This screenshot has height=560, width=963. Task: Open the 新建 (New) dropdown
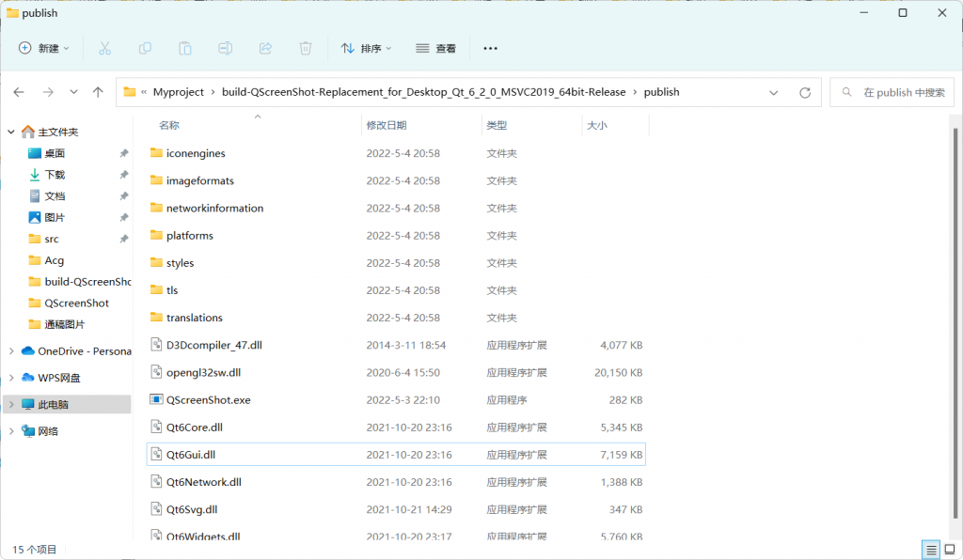coord(43,49)
